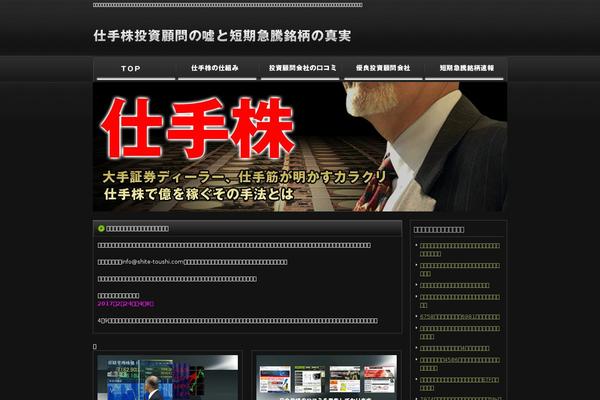Viewport: 600px width, 400px height.
Task: Click the green circle icon beside article heading
Action: (x=101, y=229)
